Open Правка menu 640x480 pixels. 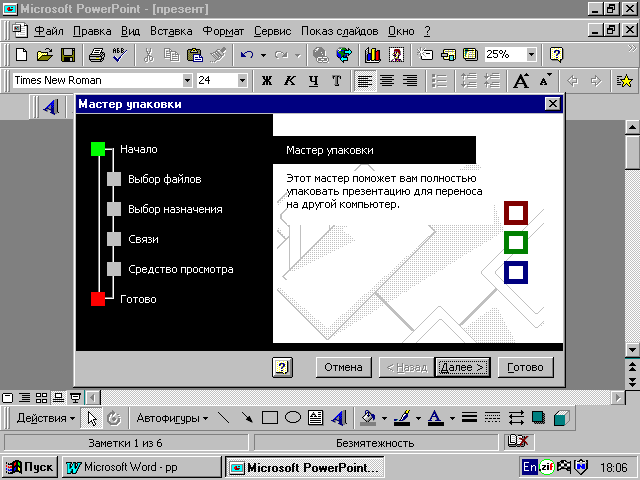pyautogui.click(x=92, y=31)
